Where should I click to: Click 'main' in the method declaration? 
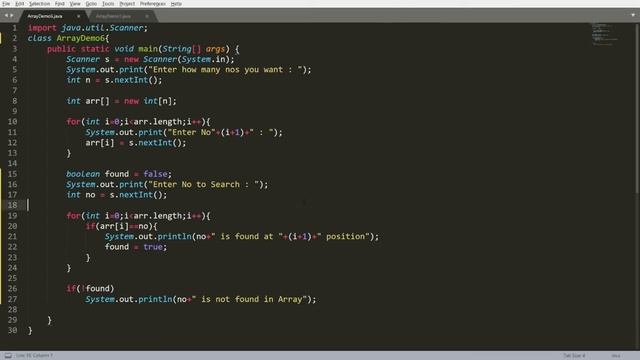click(x=148, y=49)
